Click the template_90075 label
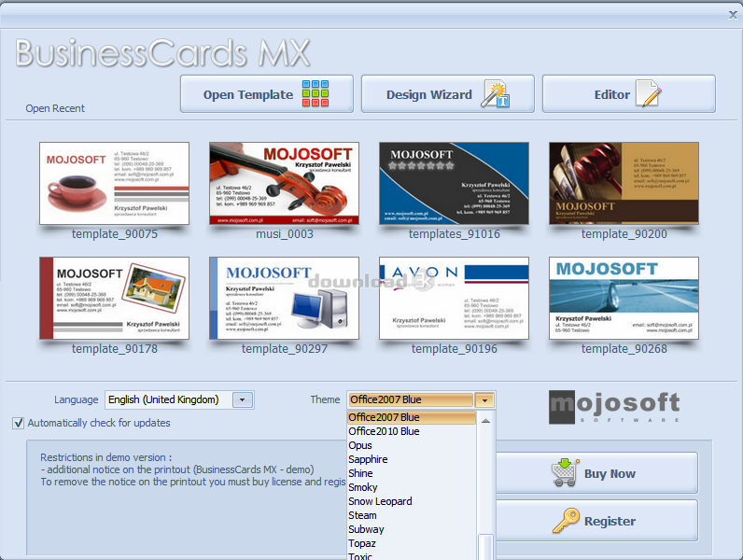The width and height of the screenshot is (743, 560). (x=115, y=234)
